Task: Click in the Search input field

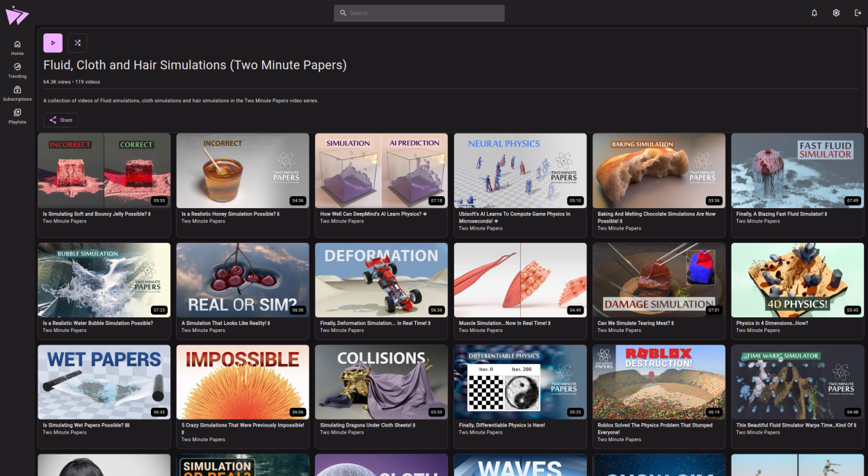Action: tap(419, 13)
